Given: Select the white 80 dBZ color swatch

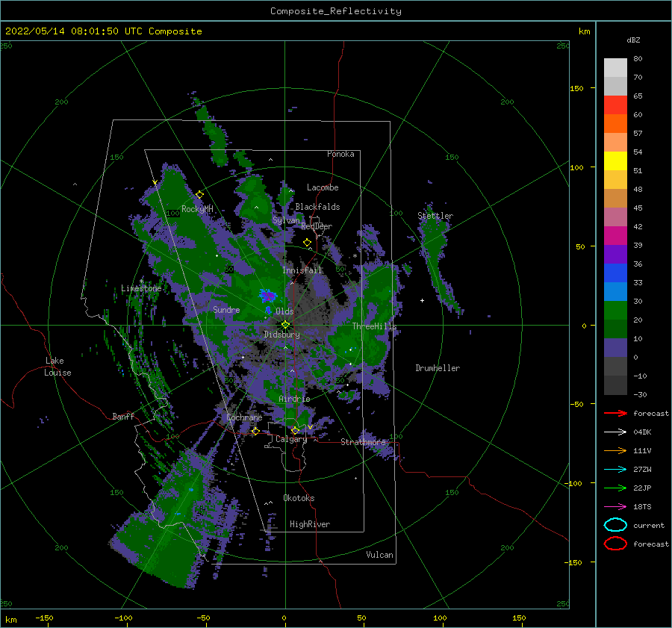Looking at the screenshot, I should 615,68.
